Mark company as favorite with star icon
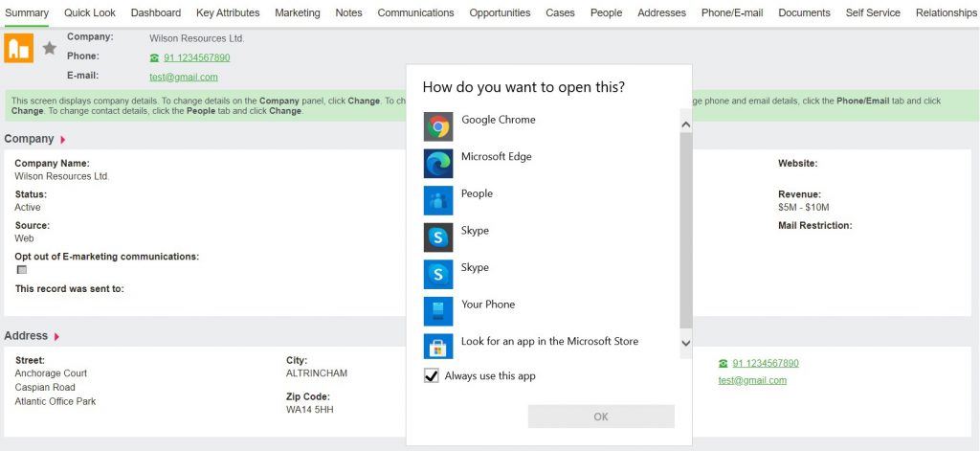Viewport: 980px width, 451px height. tap(50, 48)
